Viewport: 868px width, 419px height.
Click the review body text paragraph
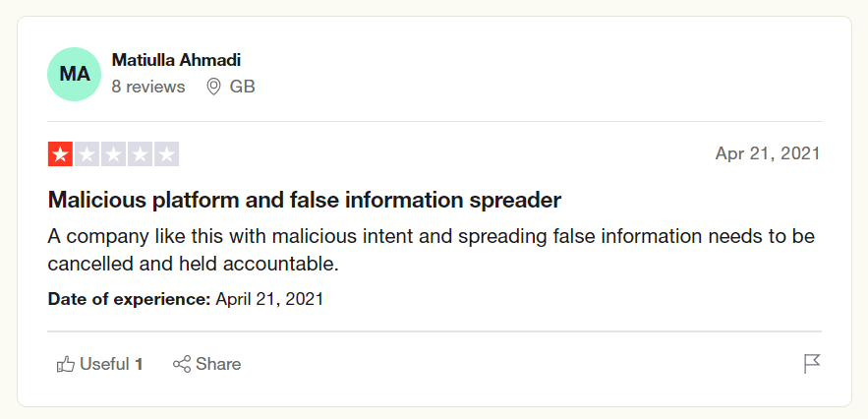coord(432,251)
